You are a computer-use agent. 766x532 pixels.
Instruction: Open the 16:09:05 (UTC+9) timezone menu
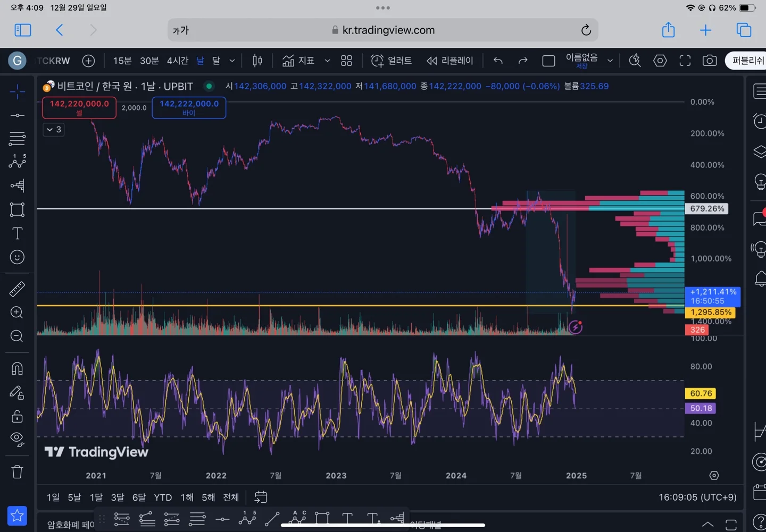[697, 497]
